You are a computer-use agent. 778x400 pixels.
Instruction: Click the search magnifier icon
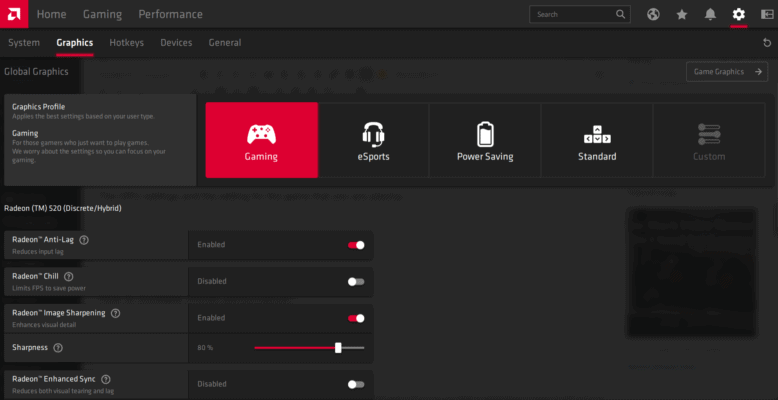[621, 14]
